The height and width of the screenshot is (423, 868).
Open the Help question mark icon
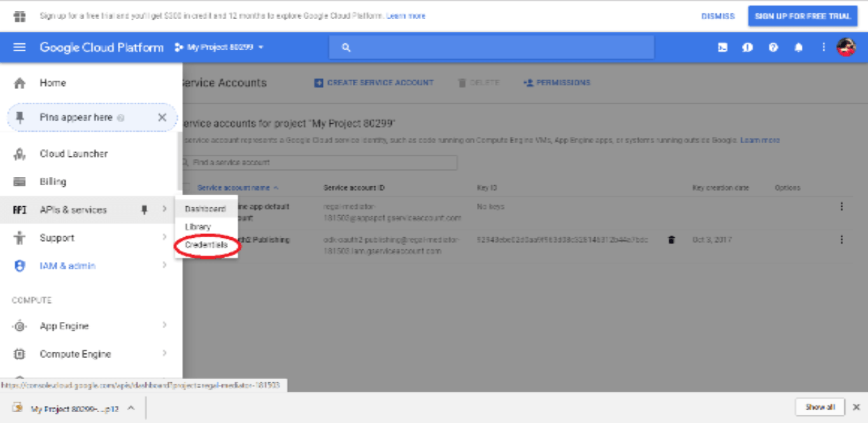773,47
